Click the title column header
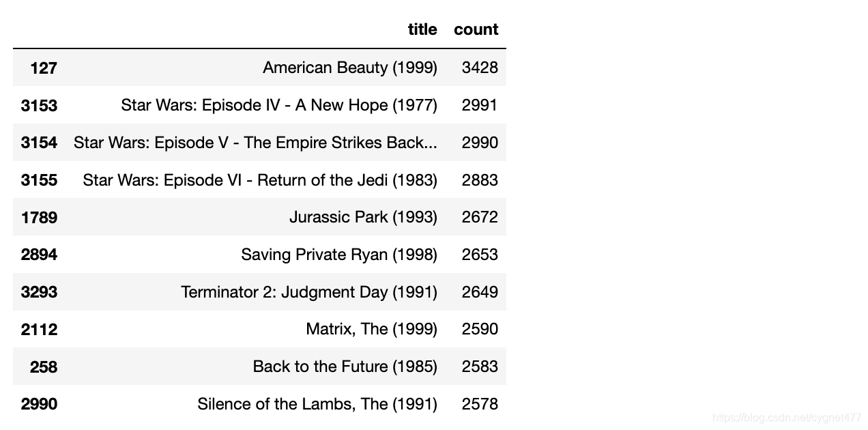 point(422,29)
